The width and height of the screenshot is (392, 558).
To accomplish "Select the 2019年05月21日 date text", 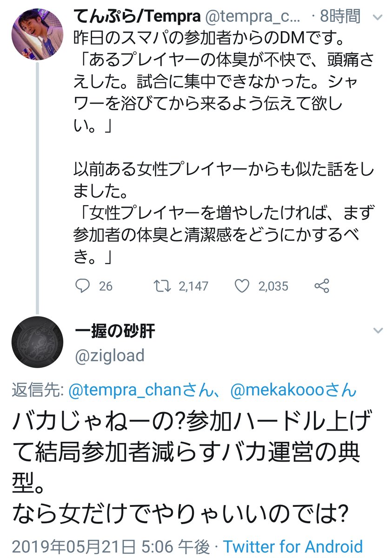I will 70,542.
